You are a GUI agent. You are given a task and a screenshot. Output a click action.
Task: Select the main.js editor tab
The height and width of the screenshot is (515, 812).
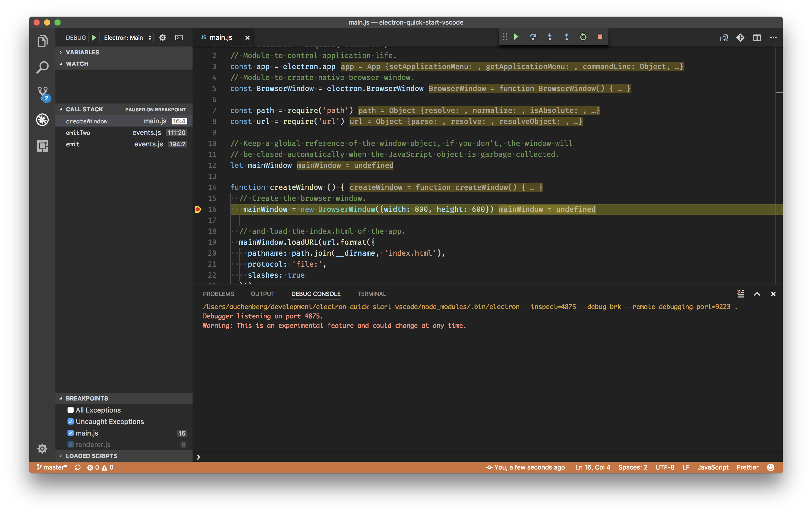[223, 37]
